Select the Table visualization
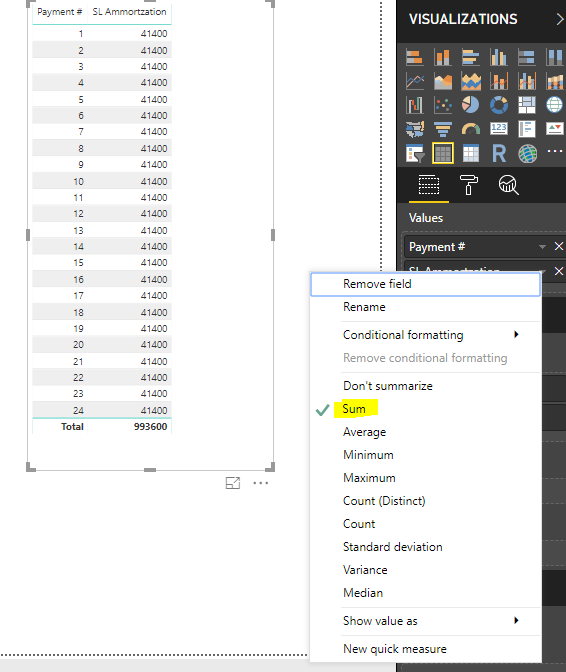Viewport: 566px width, 672px height. pyautogui.click(x=443, y=153)
